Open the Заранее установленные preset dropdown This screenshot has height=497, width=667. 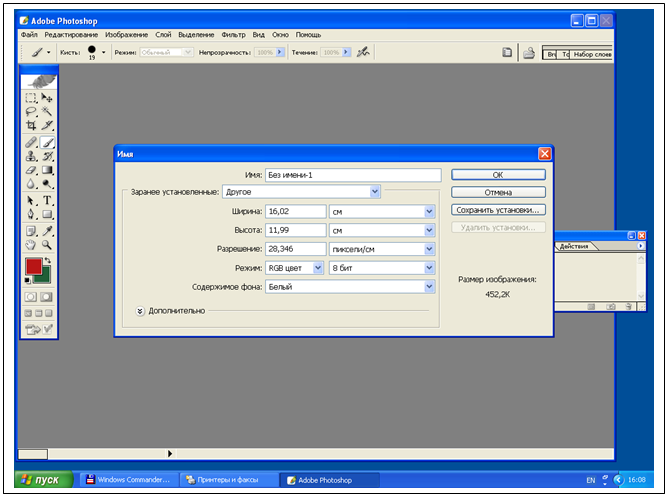(x=375, y=191)
